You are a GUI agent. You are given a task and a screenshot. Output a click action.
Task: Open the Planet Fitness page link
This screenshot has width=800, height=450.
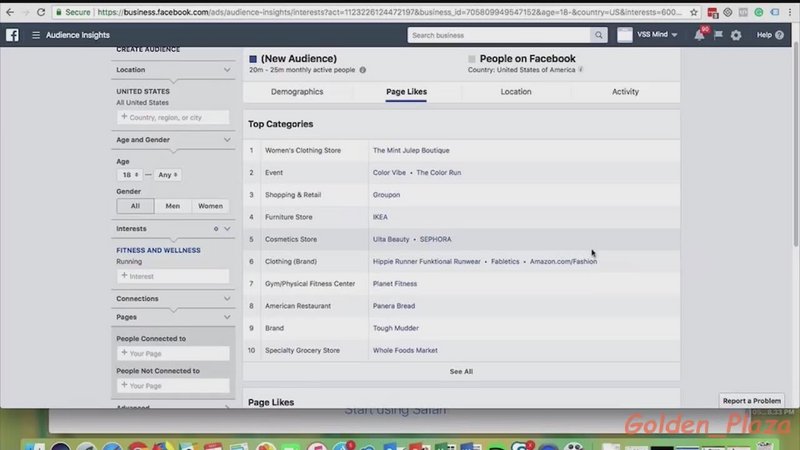click(x=395, y=284)
